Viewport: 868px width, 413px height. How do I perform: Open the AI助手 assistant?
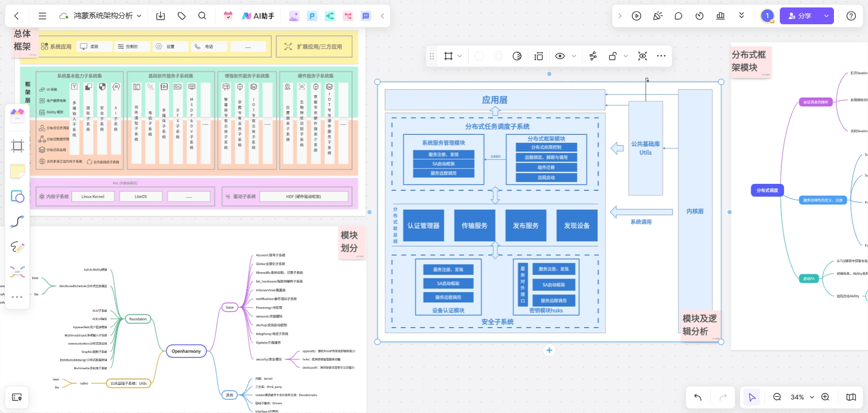(x=258, y=16)
